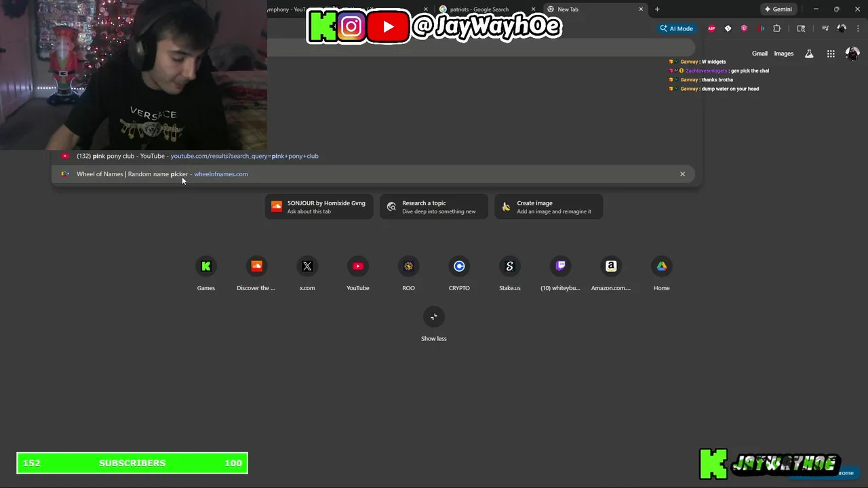The image size is (868, 488).
Task: Open the Chrome three-dot menu
Action: pos(858,28)
